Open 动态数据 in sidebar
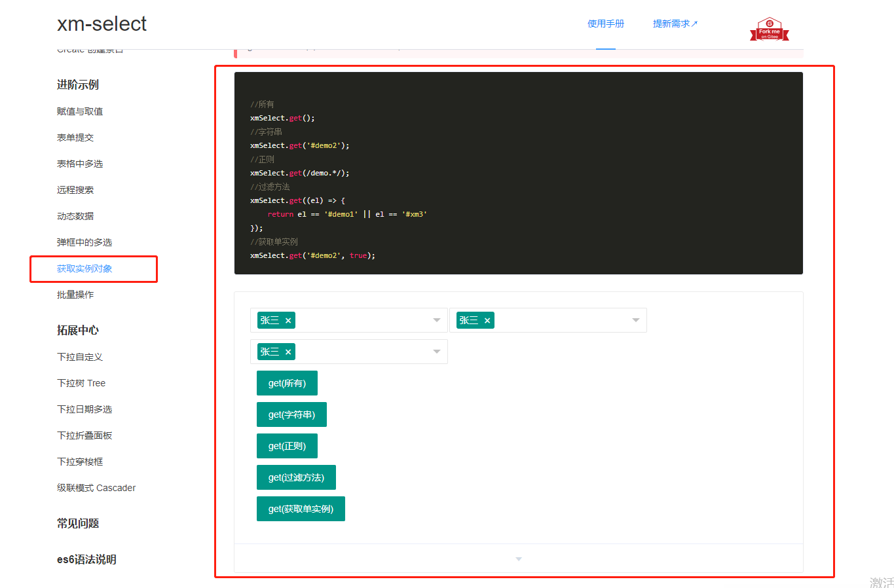Image resolution: width=894 pixels, height=588 pixels. click(75, 216)
